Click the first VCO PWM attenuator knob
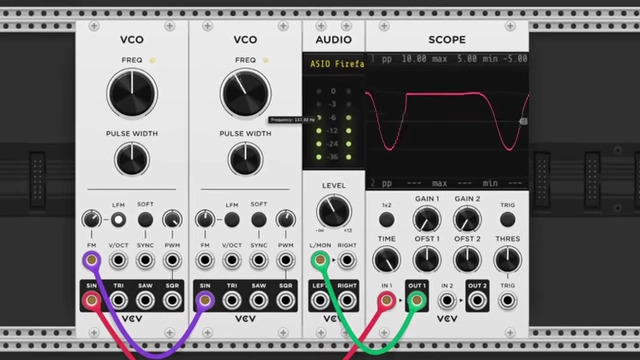Image resolution: width=640 pixels, height=360 pixels. click(x=172, y=220)
